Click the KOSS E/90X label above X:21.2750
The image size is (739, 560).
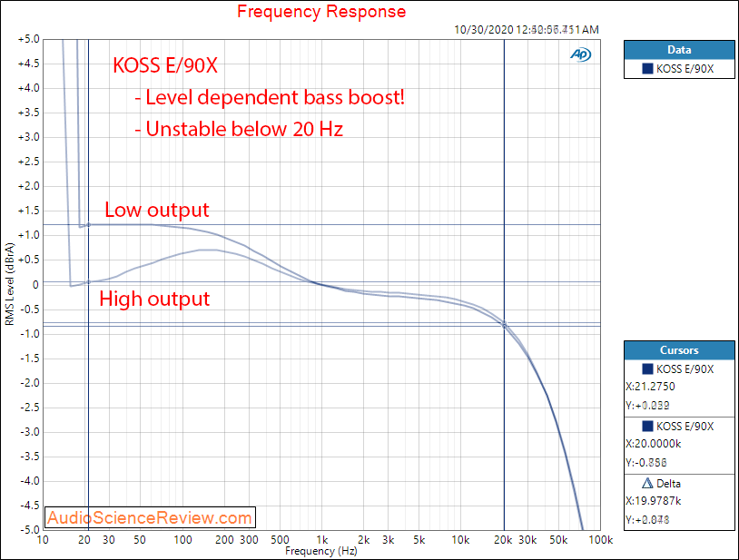[685, 369]
